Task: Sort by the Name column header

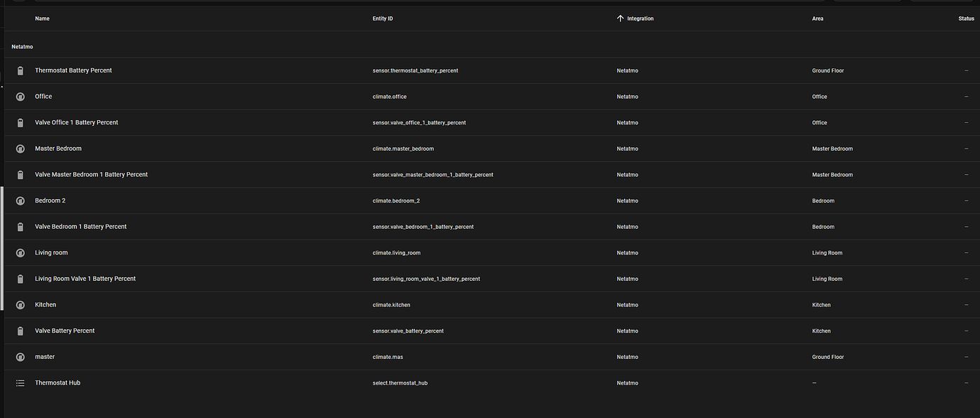Action: click(x=42, y=18)
